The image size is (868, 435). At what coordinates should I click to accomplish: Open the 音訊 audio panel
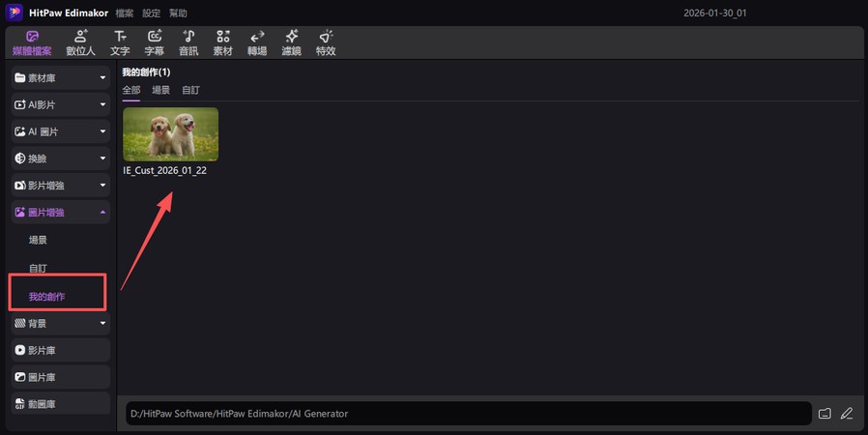coord(188,43)
